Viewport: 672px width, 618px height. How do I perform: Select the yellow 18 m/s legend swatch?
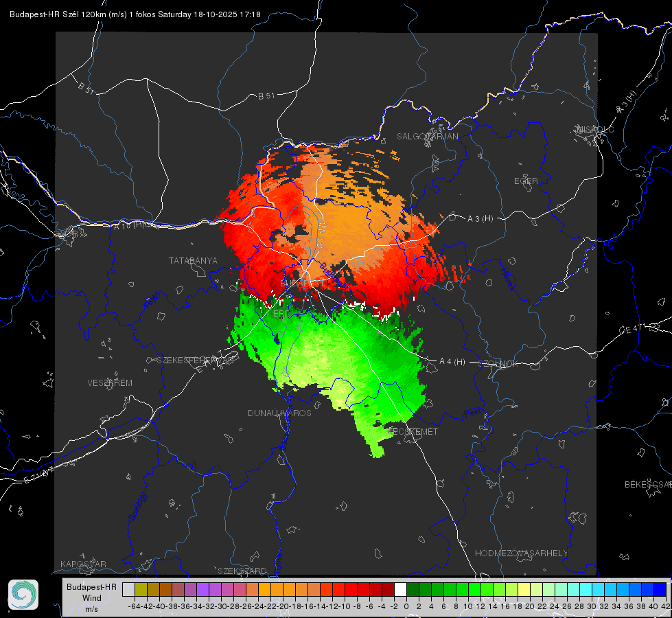click(524, 590)
